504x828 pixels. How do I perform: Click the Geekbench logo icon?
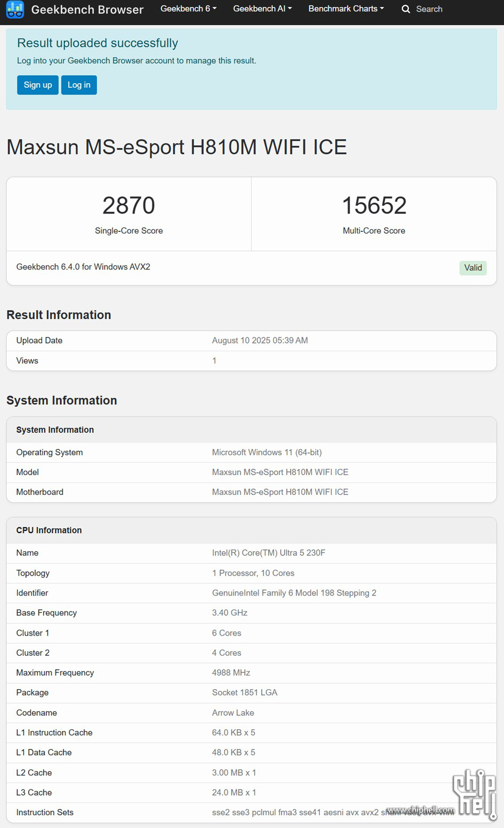pos(15,9)
